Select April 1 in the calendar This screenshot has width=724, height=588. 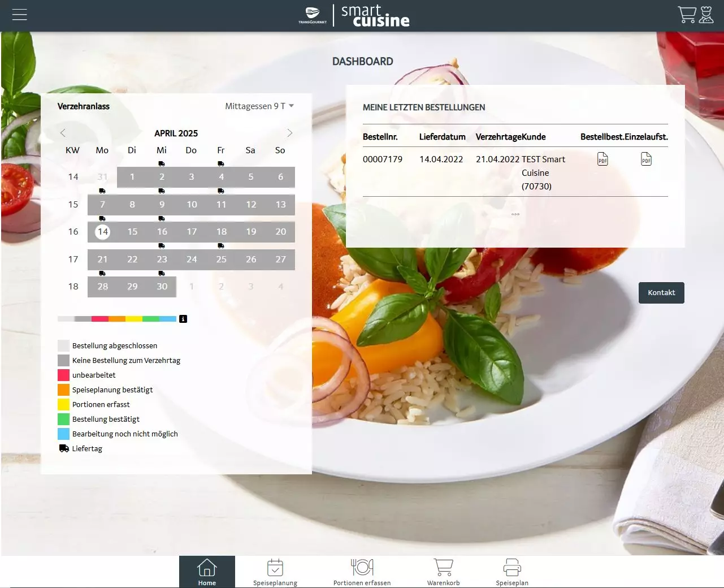click(132, 177)
